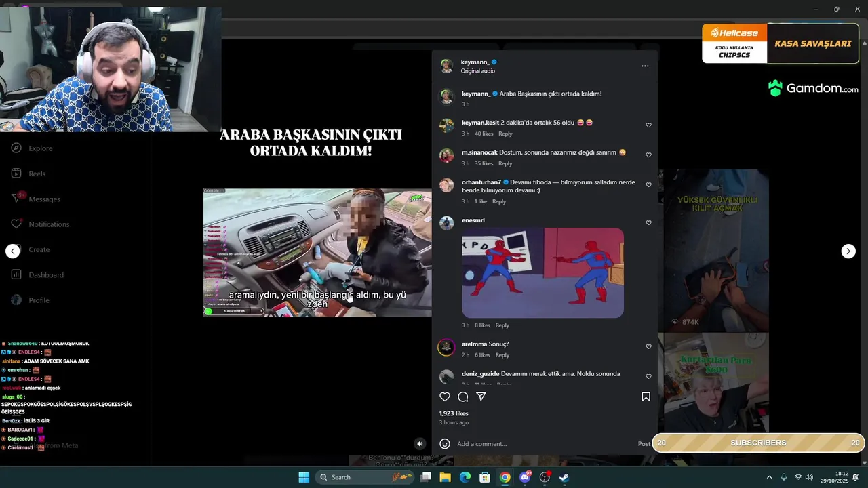Like orhanturhan7's comment
This screenshot has height=488, width=868.
(x=648, y=185)
